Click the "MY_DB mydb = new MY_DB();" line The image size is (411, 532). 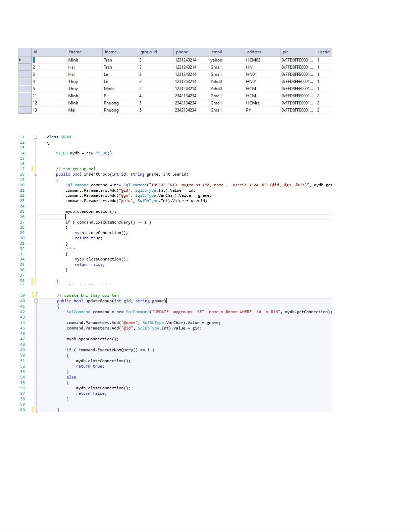point(85,153)
